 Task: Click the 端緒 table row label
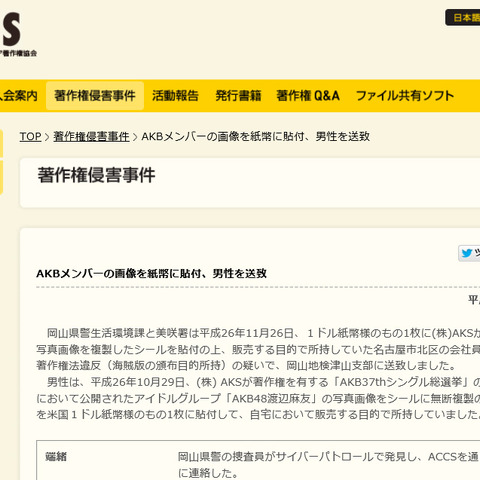point(56,456)
